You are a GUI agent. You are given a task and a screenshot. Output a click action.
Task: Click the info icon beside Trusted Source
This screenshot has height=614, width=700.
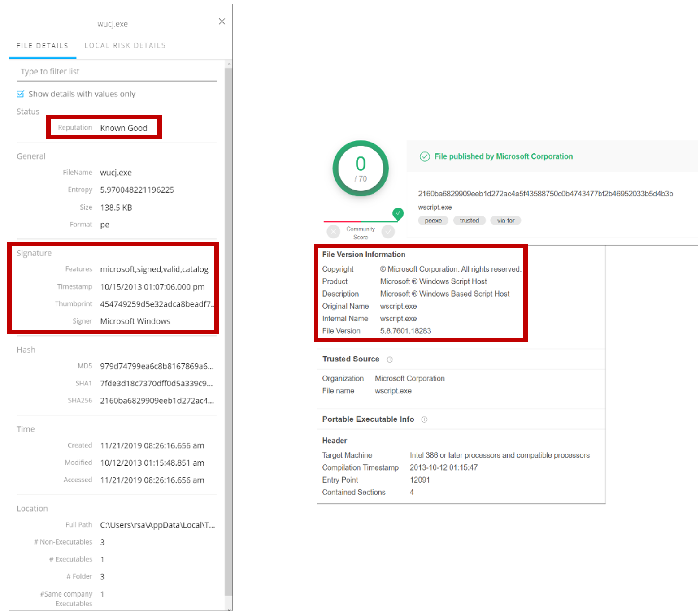(390, 359)
